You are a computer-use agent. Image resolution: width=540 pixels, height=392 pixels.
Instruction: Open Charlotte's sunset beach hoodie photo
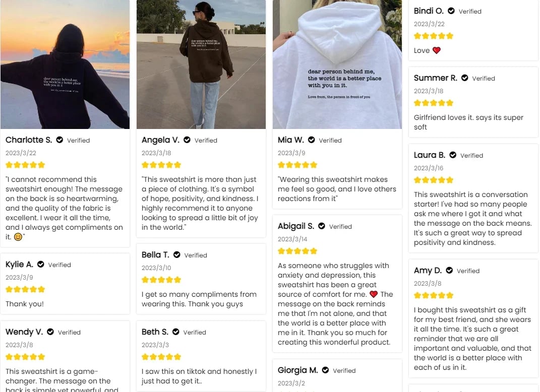tap(65, 64)
